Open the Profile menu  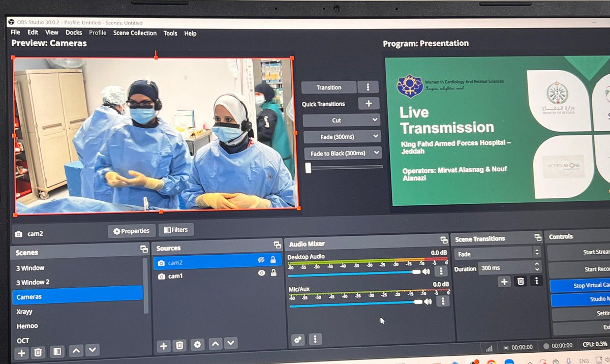[98, 32]
